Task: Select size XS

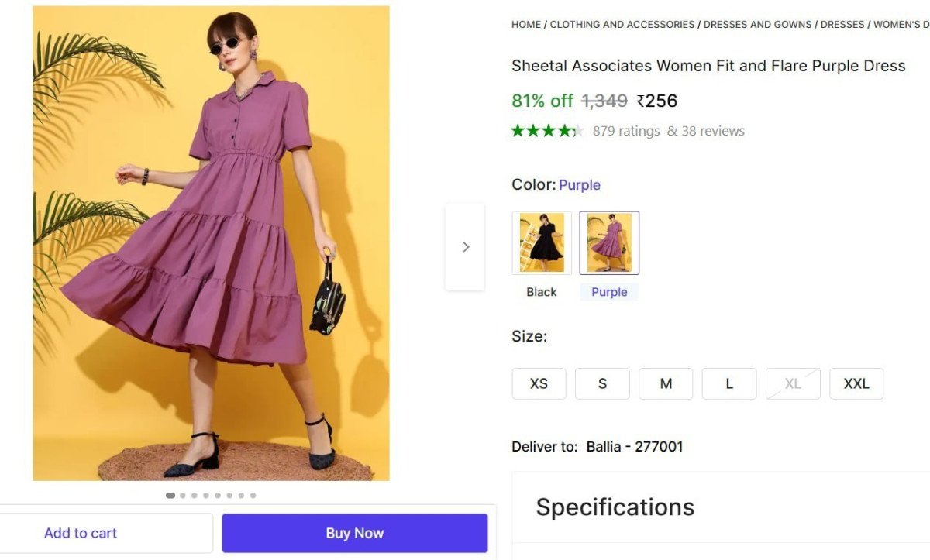Action: [539, 383]
